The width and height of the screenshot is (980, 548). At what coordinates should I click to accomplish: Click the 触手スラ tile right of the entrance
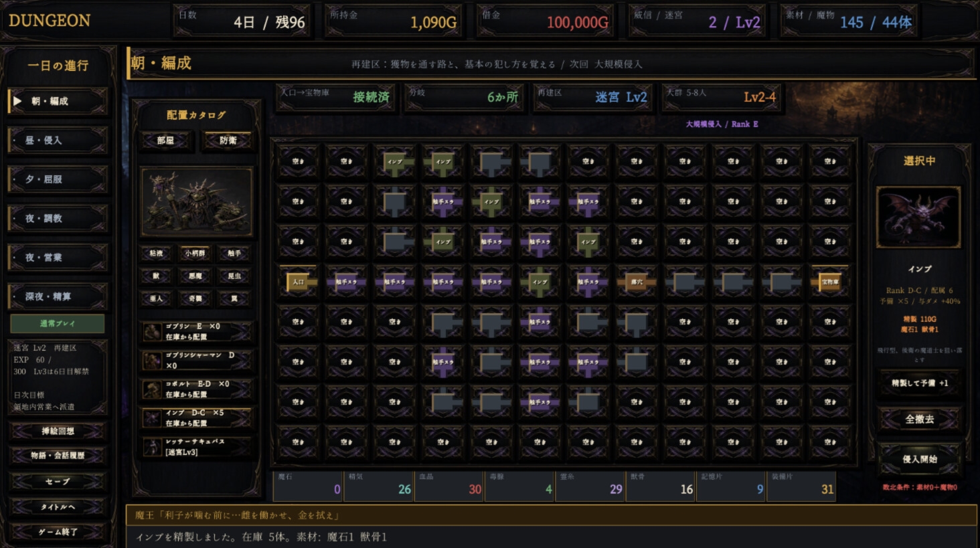click(x=347, y=282)
